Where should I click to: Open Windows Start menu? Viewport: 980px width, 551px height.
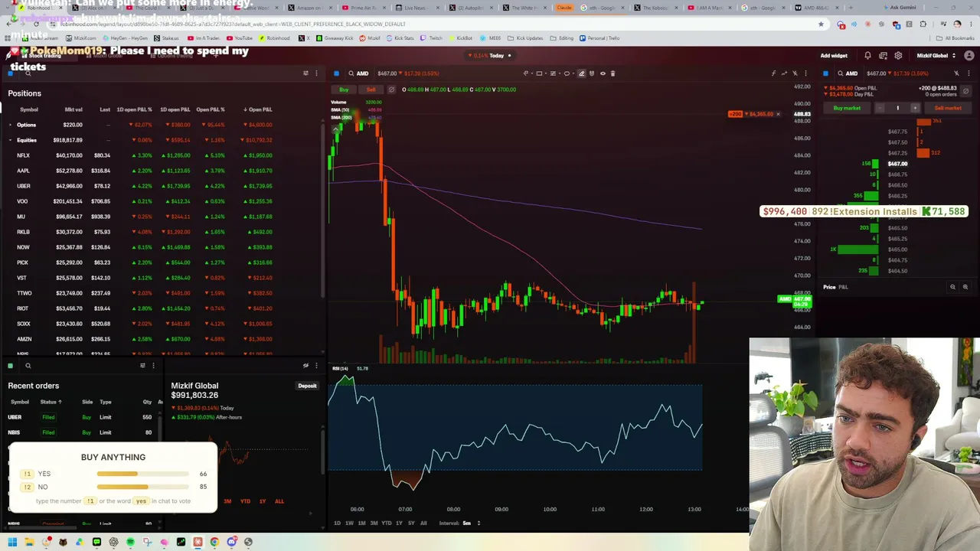pos(12,542)
